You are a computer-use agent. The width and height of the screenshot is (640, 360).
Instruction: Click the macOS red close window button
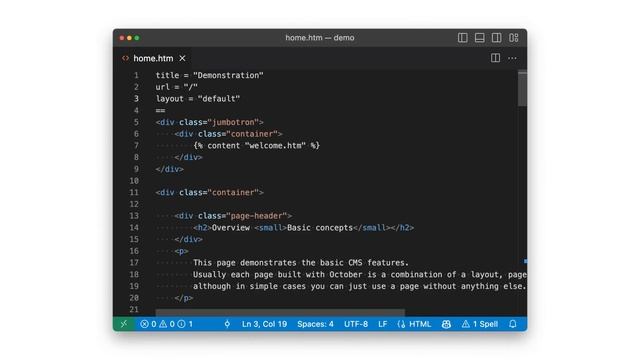pyautogui.click(x=122, y=38)
